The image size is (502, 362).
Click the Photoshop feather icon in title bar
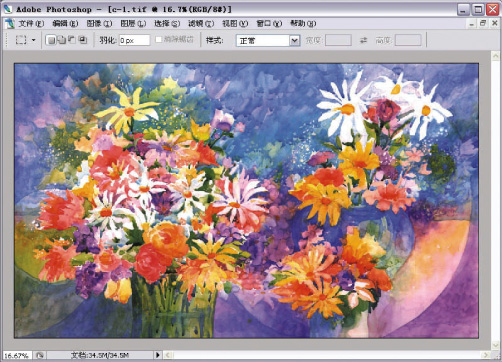click(x=7, y=9)
